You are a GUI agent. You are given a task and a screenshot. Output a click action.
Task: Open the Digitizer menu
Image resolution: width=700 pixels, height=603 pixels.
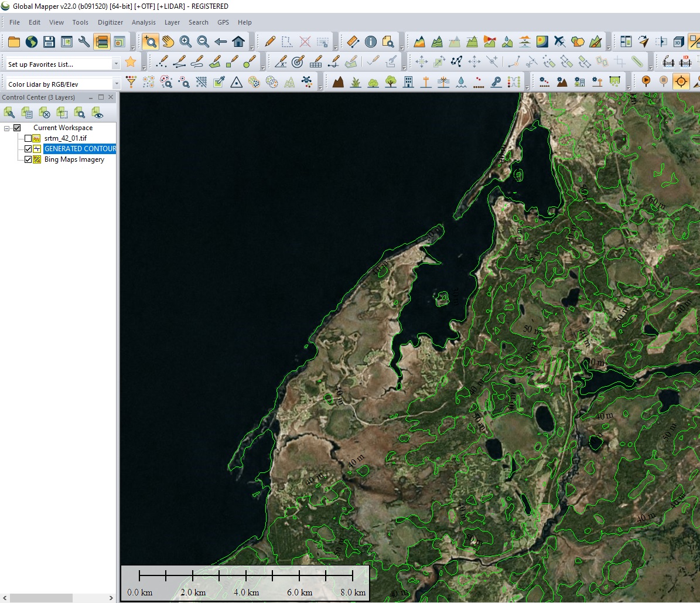(110, 22)
